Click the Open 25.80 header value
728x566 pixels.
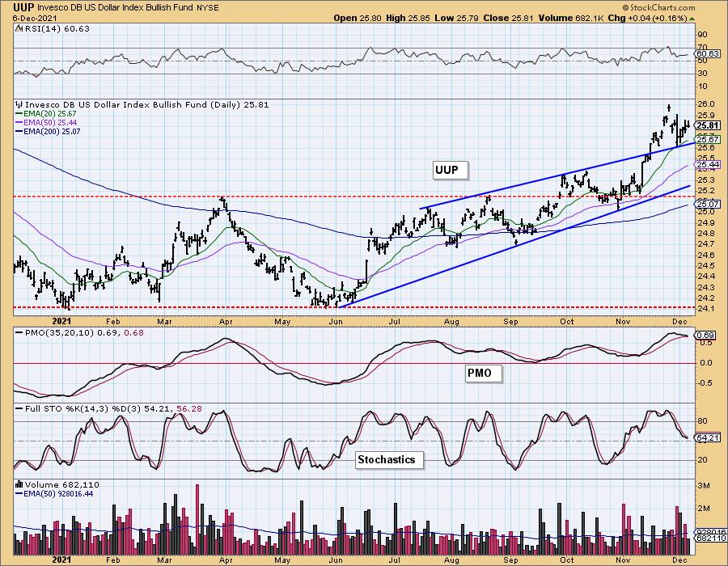coord(358,18)
